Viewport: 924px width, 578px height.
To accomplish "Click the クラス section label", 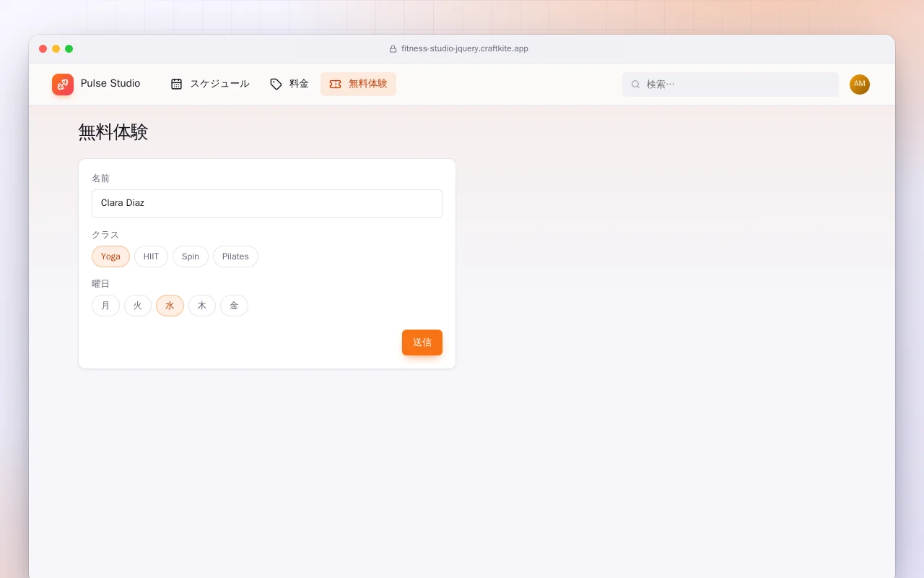I will (105, 235).
